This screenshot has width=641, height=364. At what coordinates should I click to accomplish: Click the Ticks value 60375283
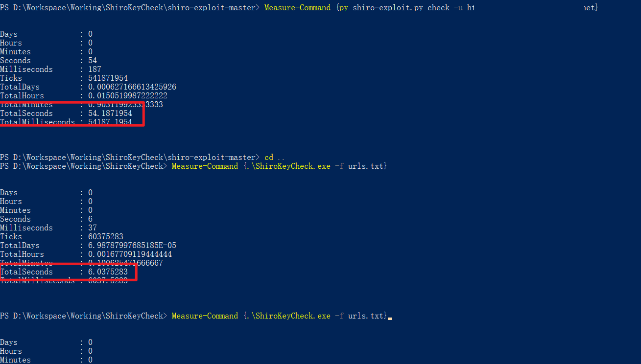point(105,237)
